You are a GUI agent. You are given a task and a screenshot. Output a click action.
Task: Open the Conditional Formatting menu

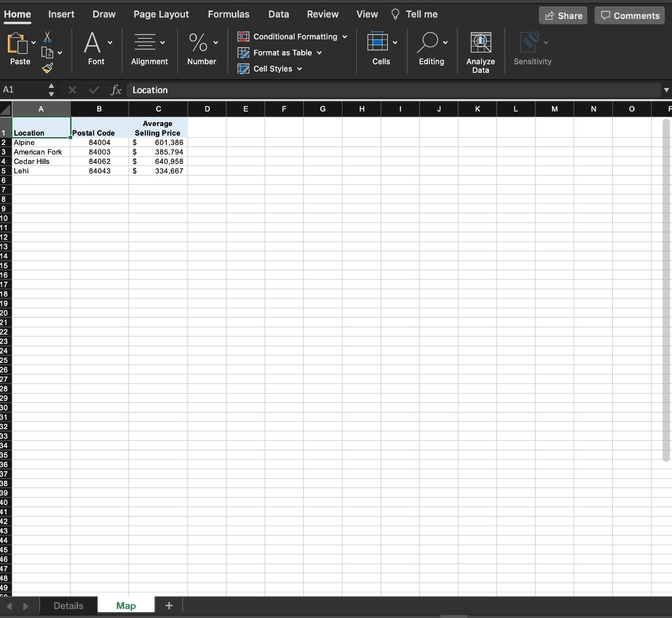point(291,37)
